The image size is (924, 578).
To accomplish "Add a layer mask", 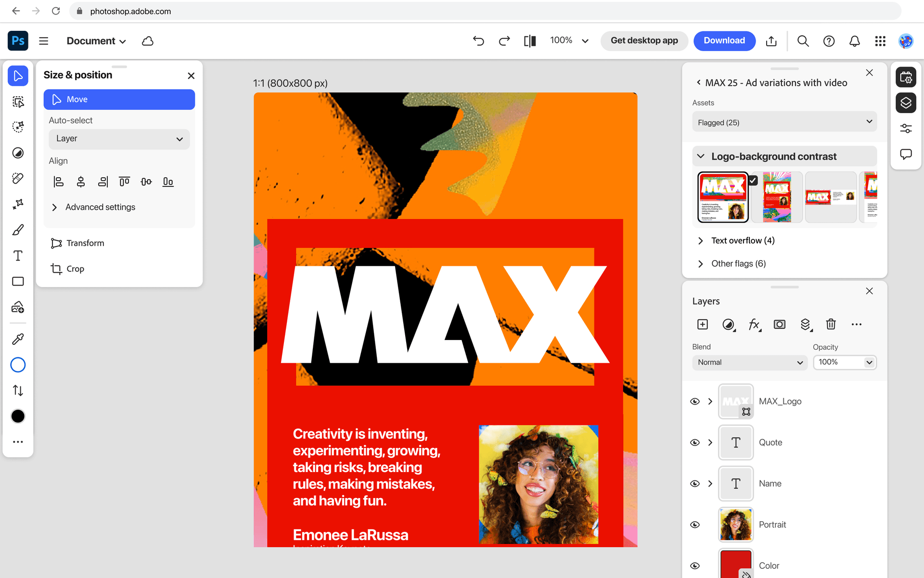I will click(780, 324).
